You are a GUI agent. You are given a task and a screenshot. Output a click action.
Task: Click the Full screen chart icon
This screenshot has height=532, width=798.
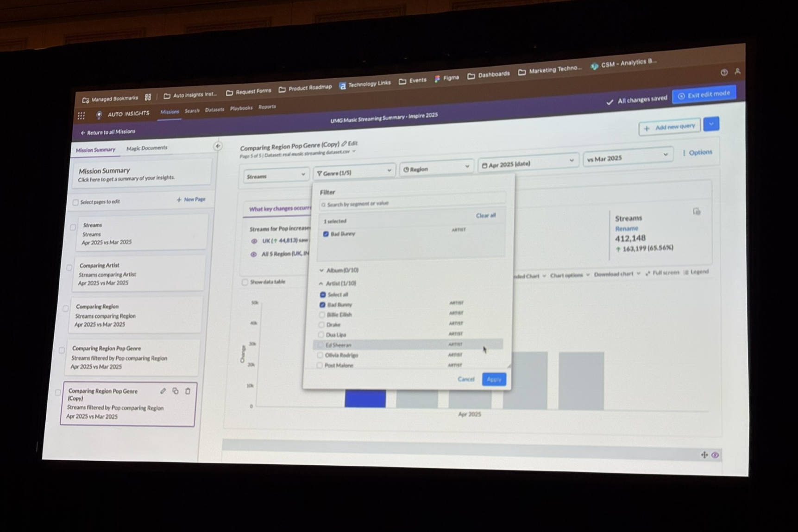pyautogui.click(x=662, y=273)
